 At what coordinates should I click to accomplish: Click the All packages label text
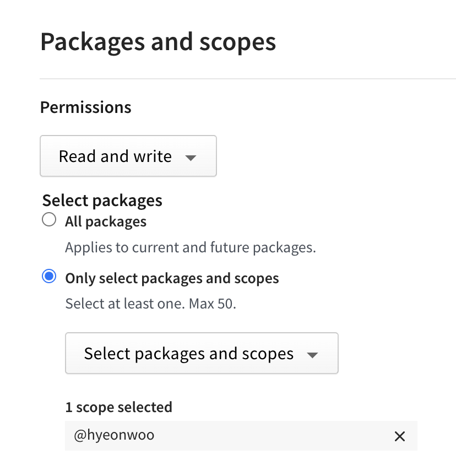106,221
